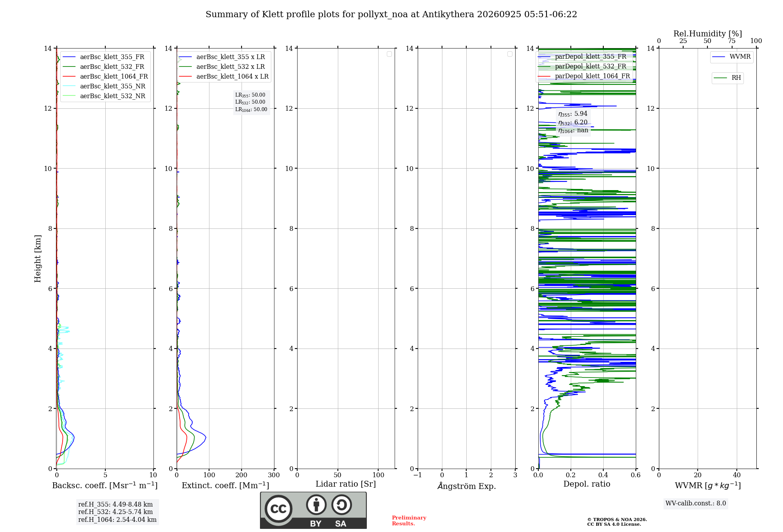Click the empty legend box in Lidar ratio plot
This screenshot has height=532, width=783.
tap(389, 54)
